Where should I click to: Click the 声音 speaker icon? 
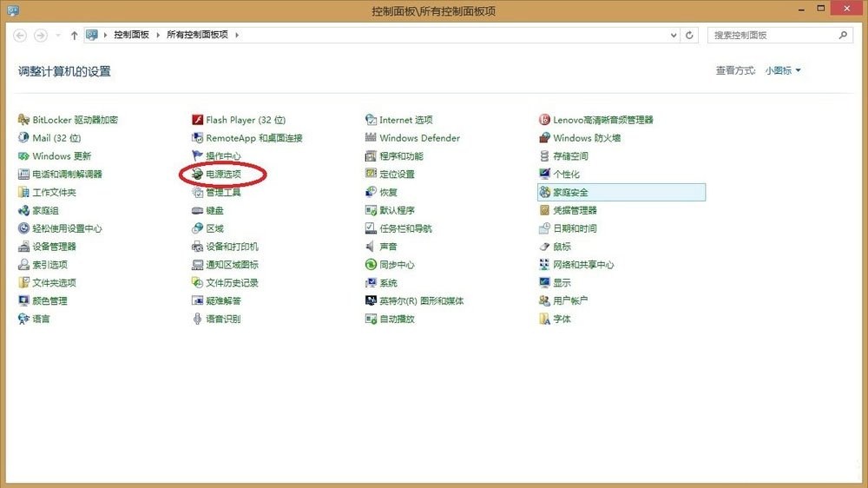click(371, 247)
